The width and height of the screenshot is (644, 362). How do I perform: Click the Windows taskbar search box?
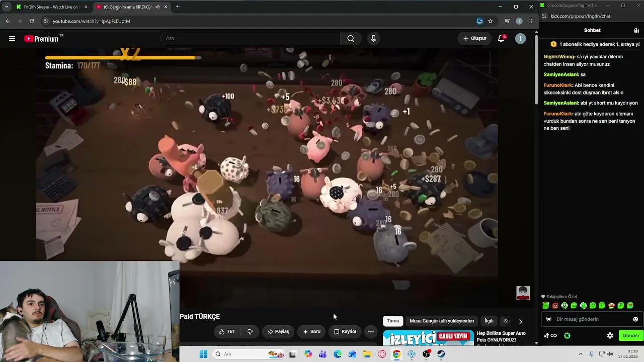249,354
